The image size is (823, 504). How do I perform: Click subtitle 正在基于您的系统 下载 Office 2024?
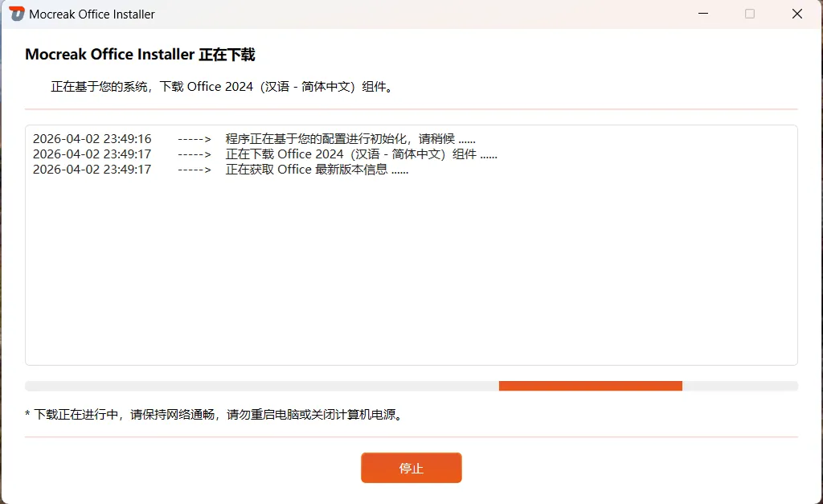(222, 87)
